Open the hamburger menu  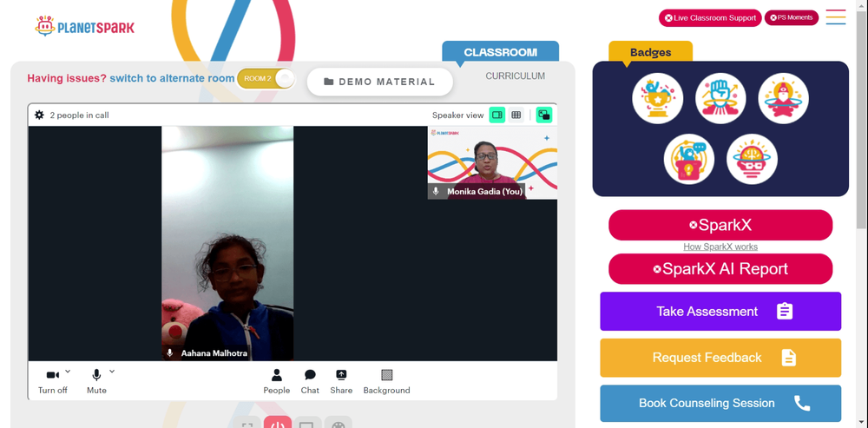tap(836, 17)
